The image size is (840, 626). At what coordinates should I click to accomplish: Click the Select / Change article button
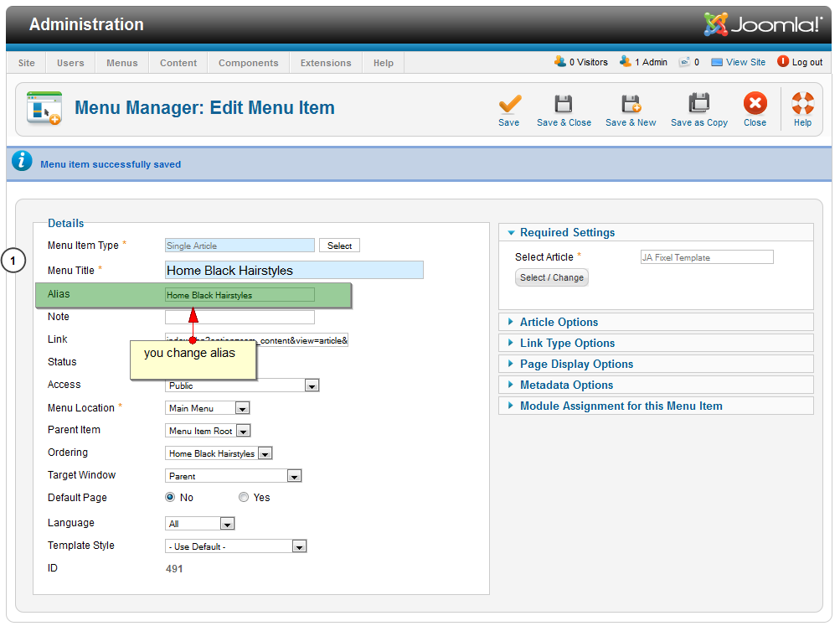pyautogui.click(x=552, y=277)
